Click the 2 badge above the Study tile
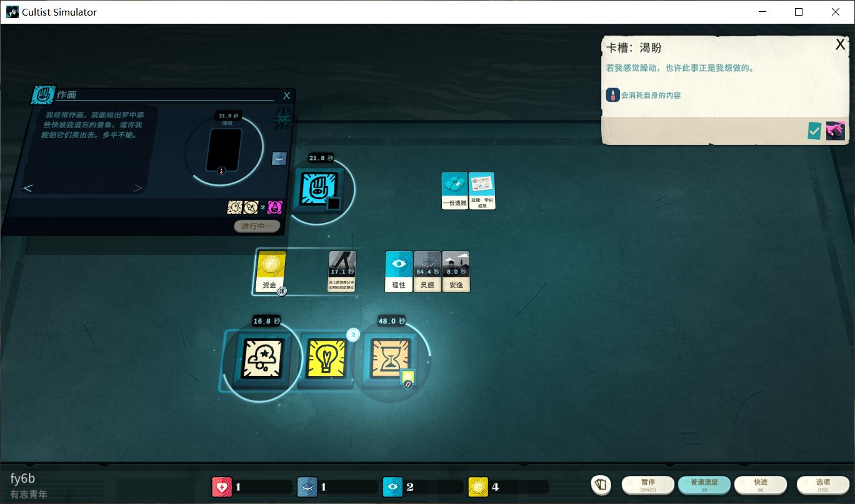 tap(353, 335)
